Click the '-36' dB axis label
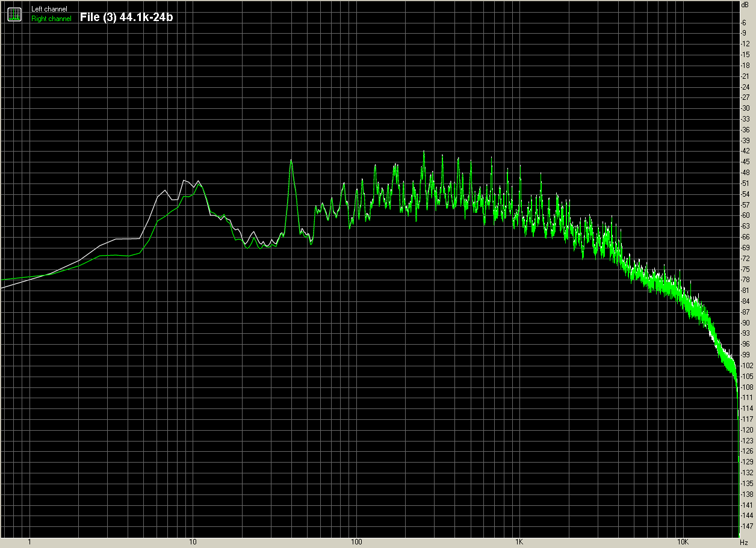The height and width of the screenshot is (548, 756). tap(746, 129)
